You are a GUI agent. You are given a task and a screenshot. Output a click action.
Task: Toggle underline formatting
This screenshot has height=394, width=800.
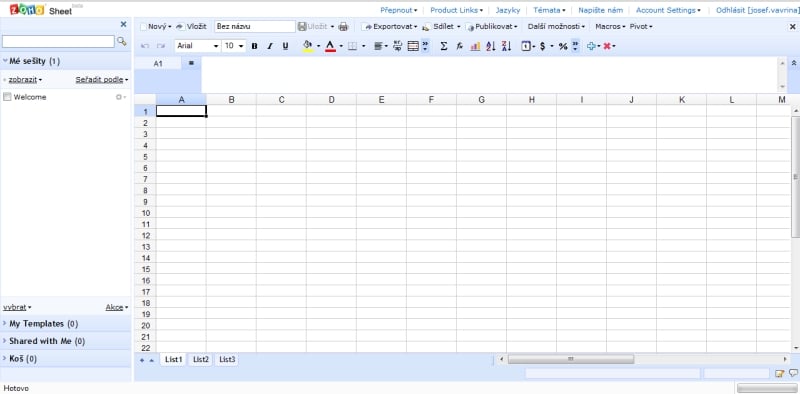tap(285, 46)
